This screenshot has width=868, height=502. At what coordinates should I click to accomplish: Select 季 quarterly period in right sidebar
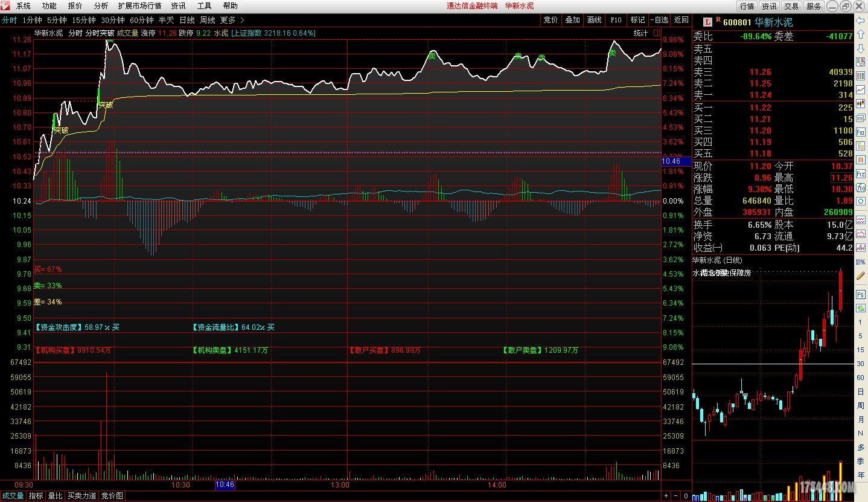pos(861,461)
